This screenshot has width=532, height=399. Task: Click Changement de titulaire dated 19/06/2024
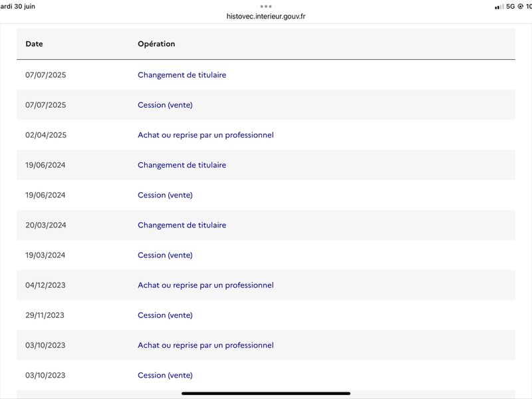coord(182,165)
